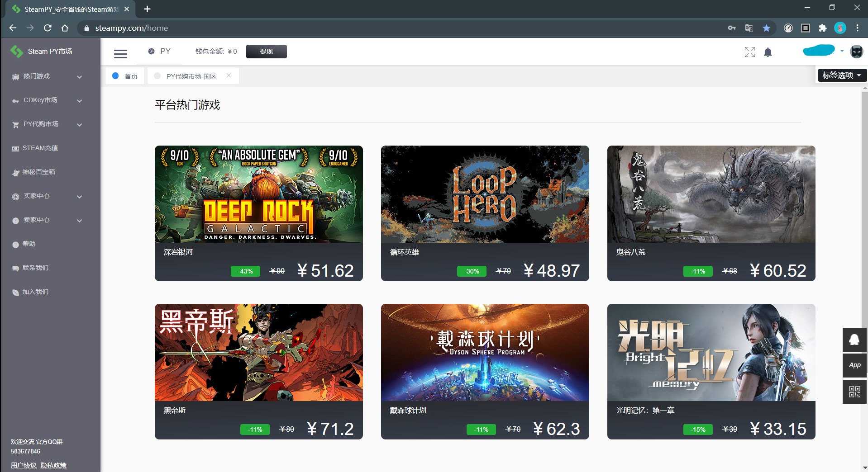Show the QR code floating icon
This screenshot has height=472, width=868.
point(854,392)
